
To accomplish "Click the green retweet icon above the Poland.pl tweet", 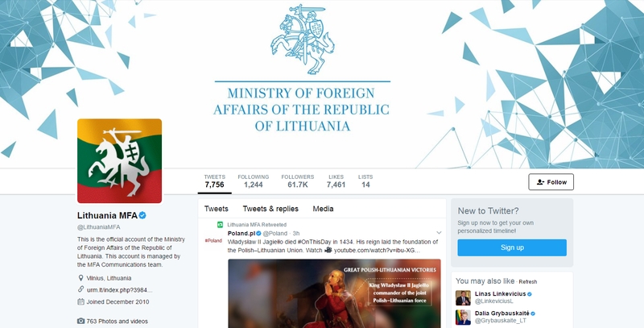I will [220, 224].
